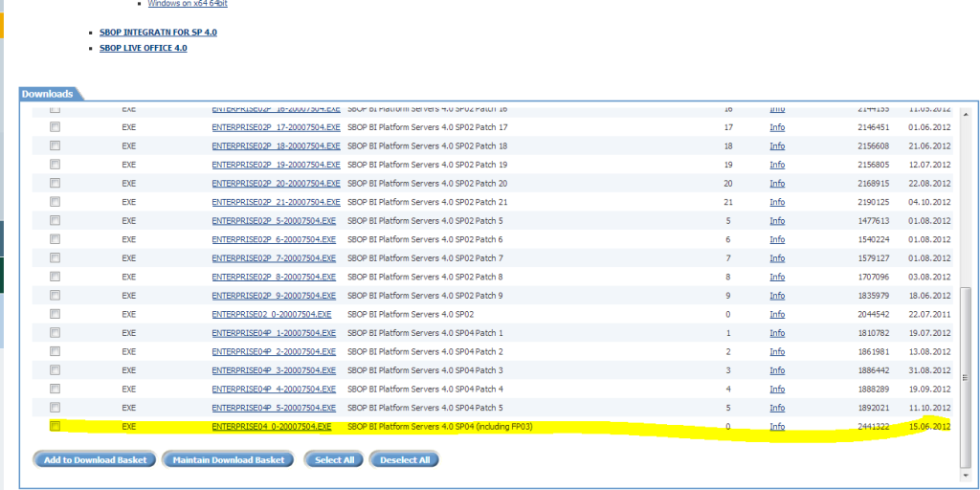The width and height of the screenshot is (980, 490).
Task: Click the Deselect All button
Action: click(405, 460)
